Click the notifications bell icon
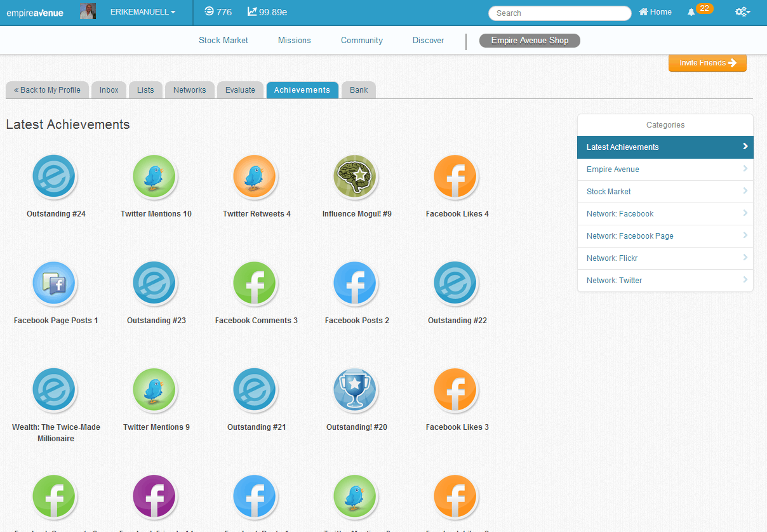This screenshot has width=767, height=532. pos(691,12)
